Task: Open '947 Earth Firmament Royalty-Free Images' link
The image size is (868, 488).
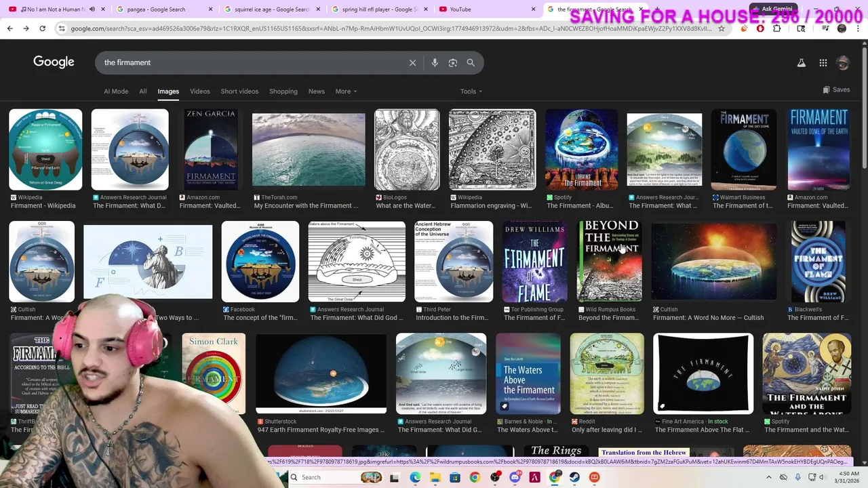Action: point(321,430)
